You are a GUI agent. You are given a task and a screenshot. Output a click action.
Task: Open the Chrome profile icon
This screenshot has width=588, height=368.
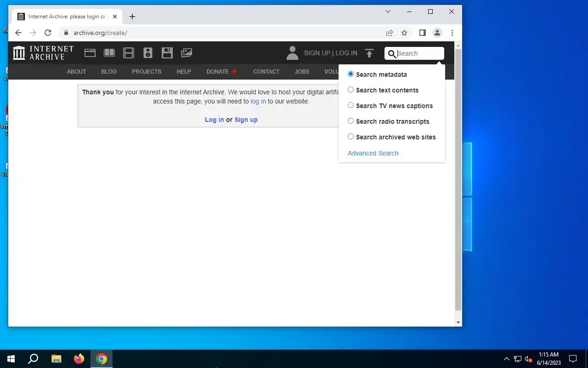pos(437,33)
